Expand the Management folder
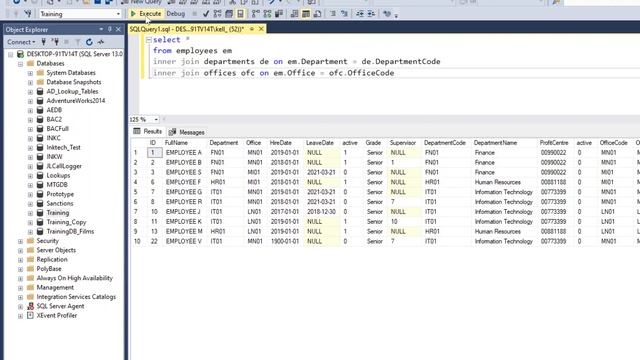Viewport: 640px width, 360px height. (x=20, y=288)
